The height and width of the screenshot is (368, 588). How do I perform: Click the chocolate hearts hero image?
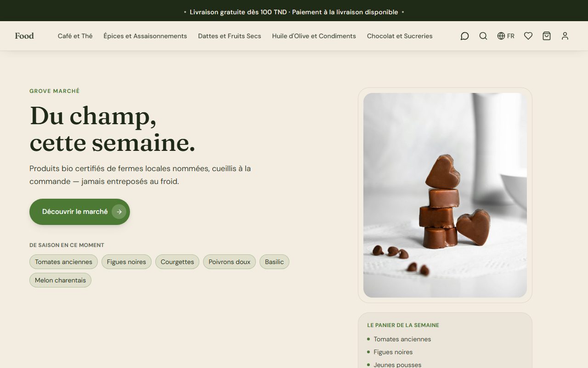click(x=445, y=195)
